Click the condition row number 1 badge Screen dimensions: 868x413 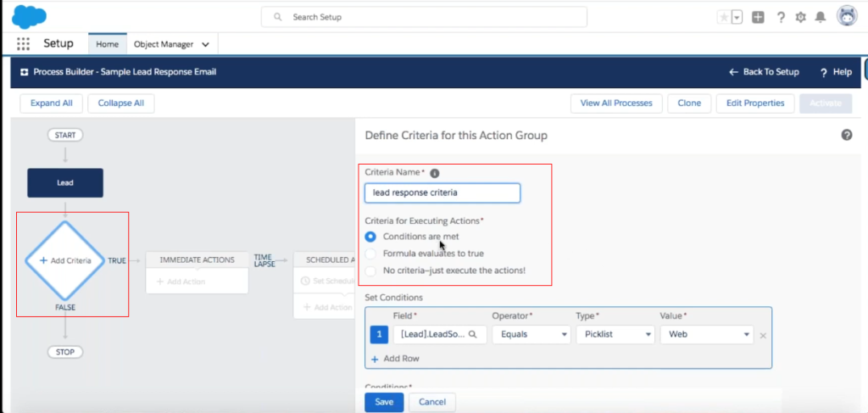(x=379, y=334)
